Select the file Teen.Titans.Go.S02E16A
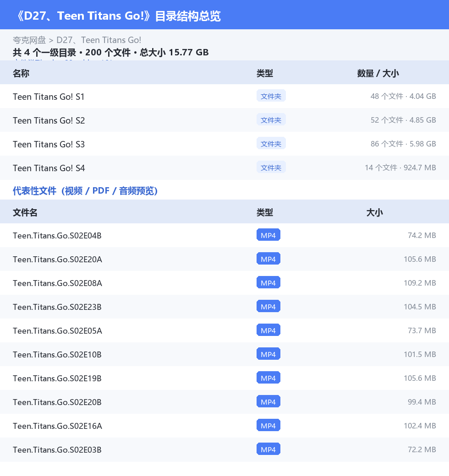 [57, 426]
